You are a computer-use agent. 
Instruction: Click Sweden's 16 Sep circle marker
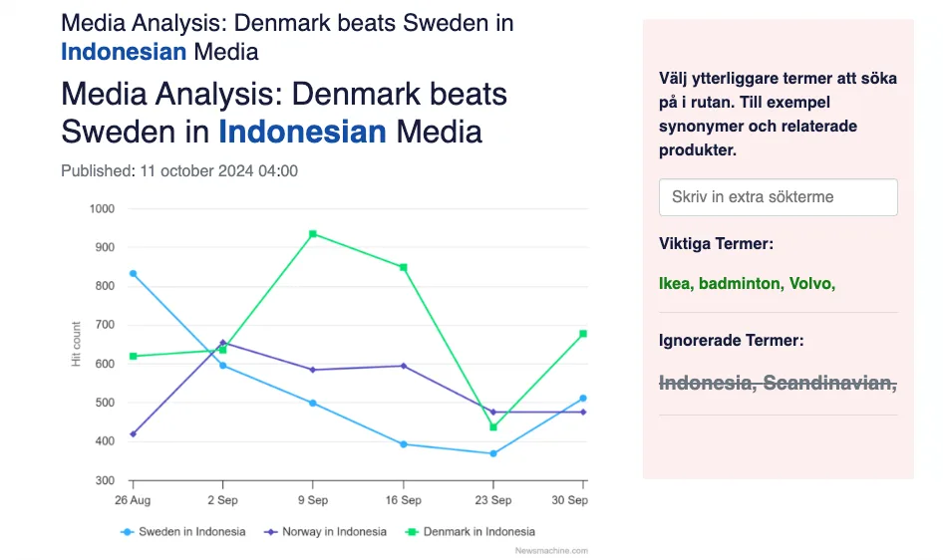click(403, 444)
